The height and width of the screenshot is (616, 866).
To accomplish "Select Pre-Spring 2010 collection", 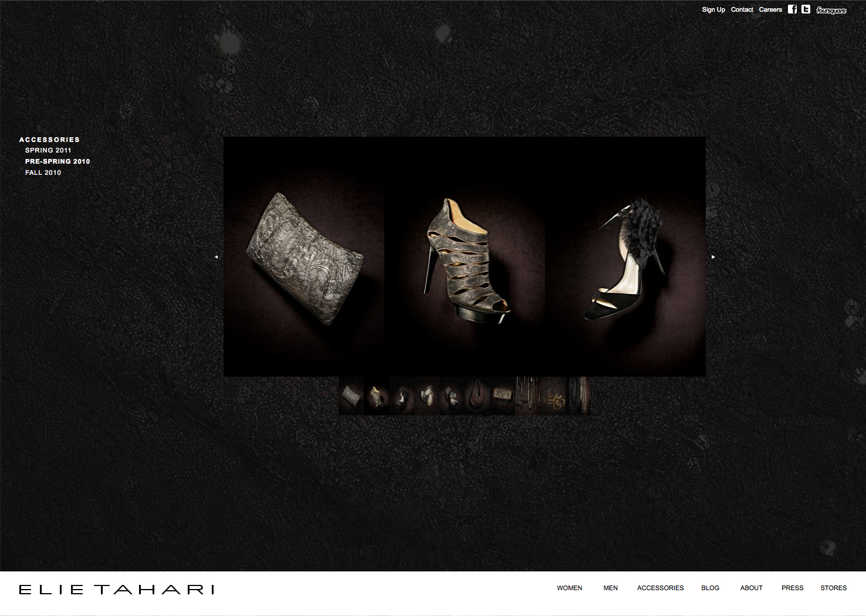I will pos(57,161).
